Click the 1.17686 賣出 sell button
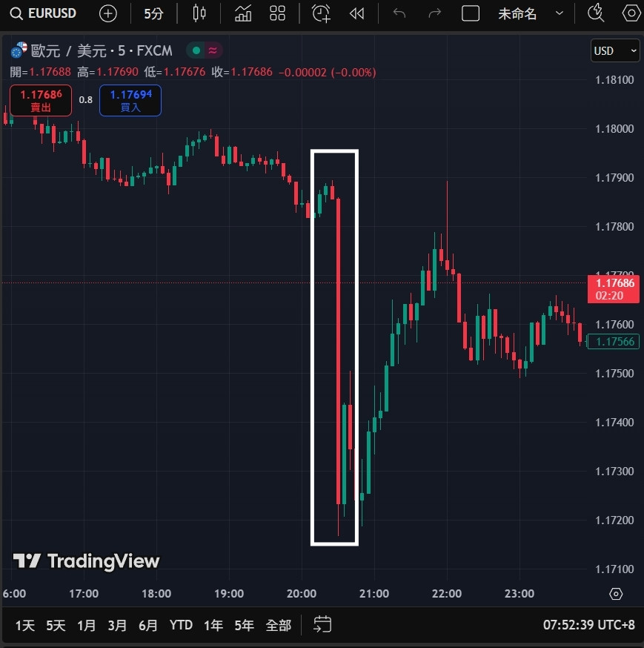The image size is (644, 648). pyautogui.click(x=41, y=100)
